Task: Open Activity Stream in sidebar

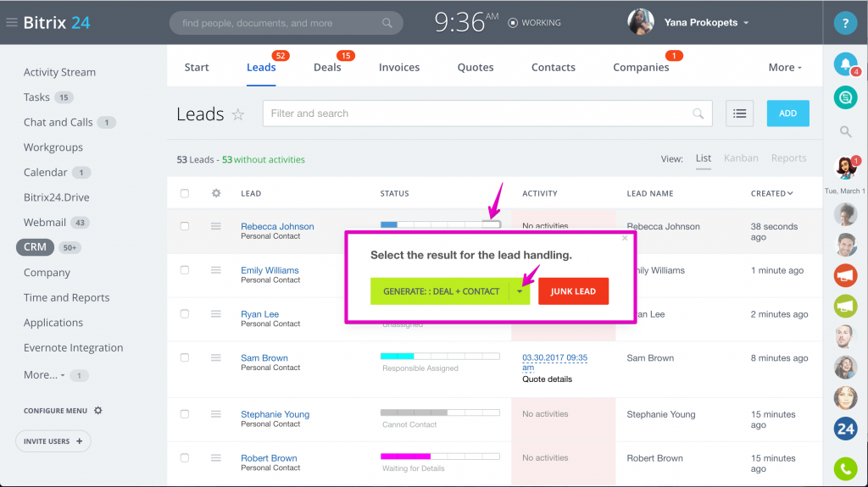Action: pyautogui.click(x=60, y=72)
